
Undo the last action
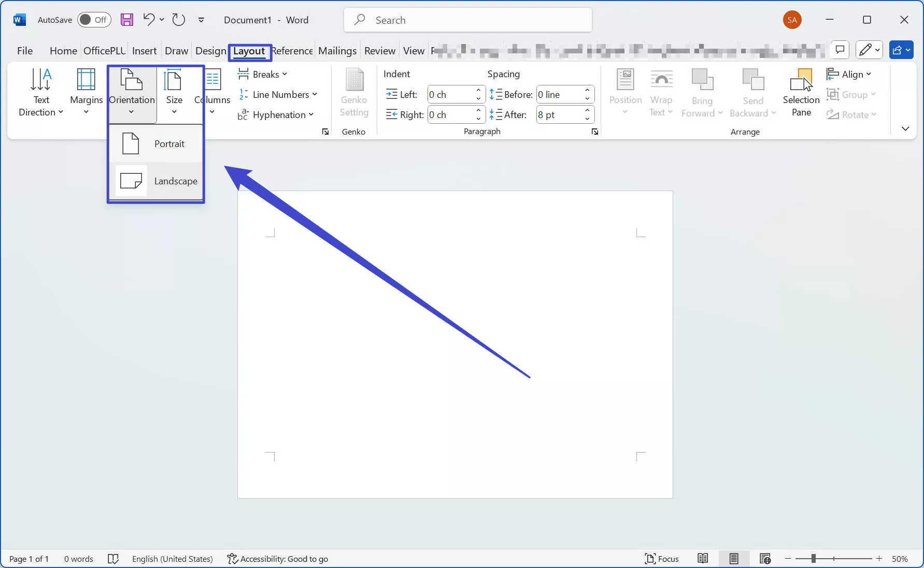(x=149, y=20)
